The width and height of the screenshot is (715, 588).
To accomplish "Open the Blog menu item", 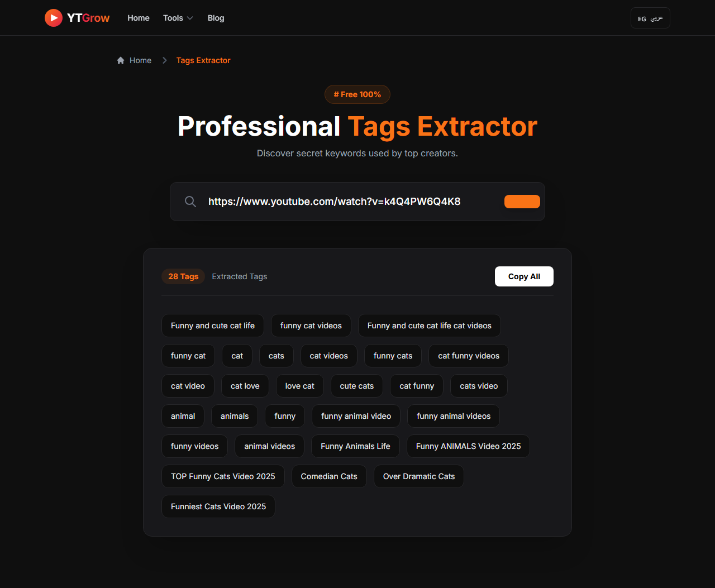I will pyautogui.click(x=216, y=18).
